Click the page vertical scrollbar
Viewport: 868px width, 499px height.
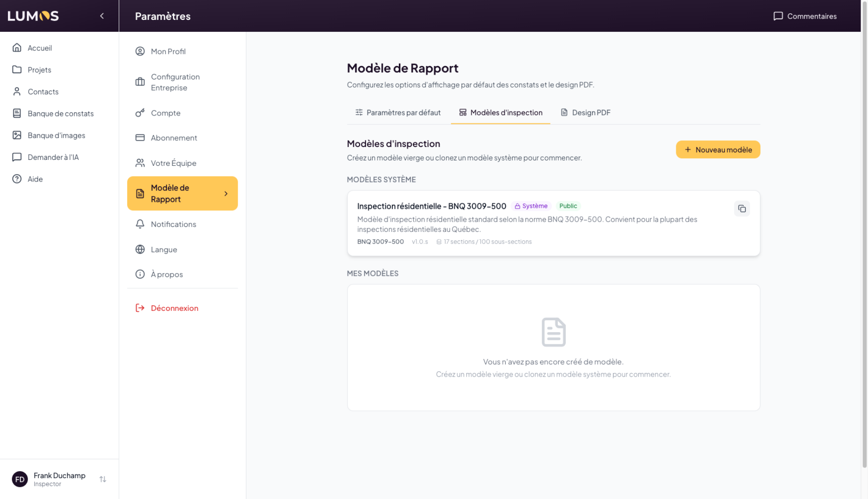pos(864,231)
